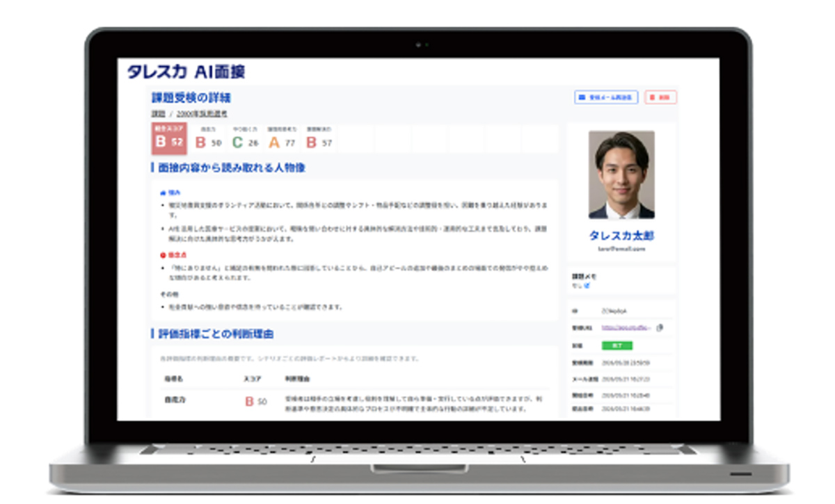The width and height of the screenshot is (835, 504).
Task: Open the 課題 breadcrumb link
Action: [x=158, y=113]
